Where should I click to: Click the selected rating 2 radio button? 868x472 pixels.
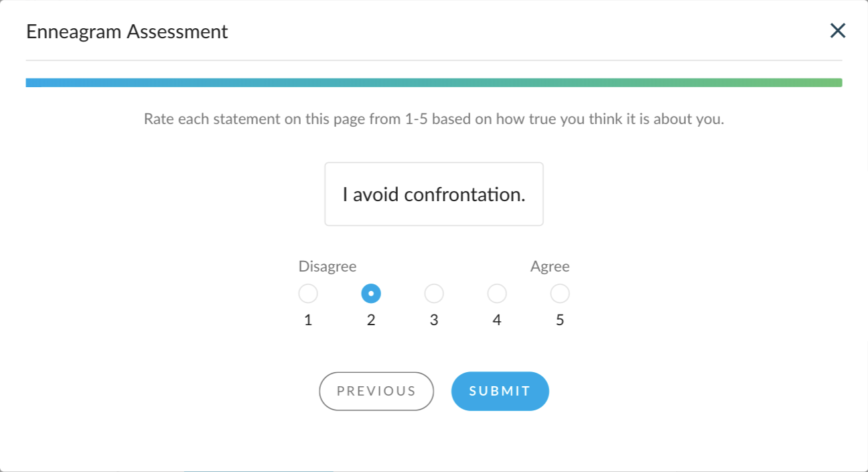[371, 294]
